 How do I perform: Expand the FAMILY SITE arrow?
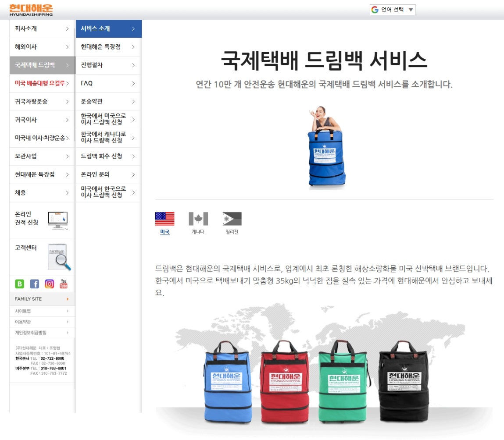[68, 299]
